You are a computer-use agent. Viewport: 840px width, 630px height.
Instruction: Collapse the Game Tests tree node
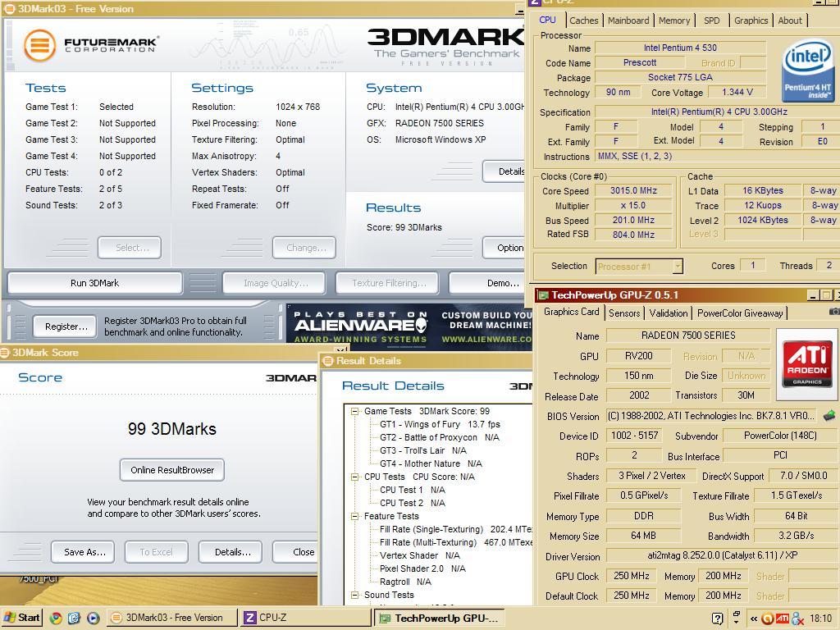pos(354,412)
